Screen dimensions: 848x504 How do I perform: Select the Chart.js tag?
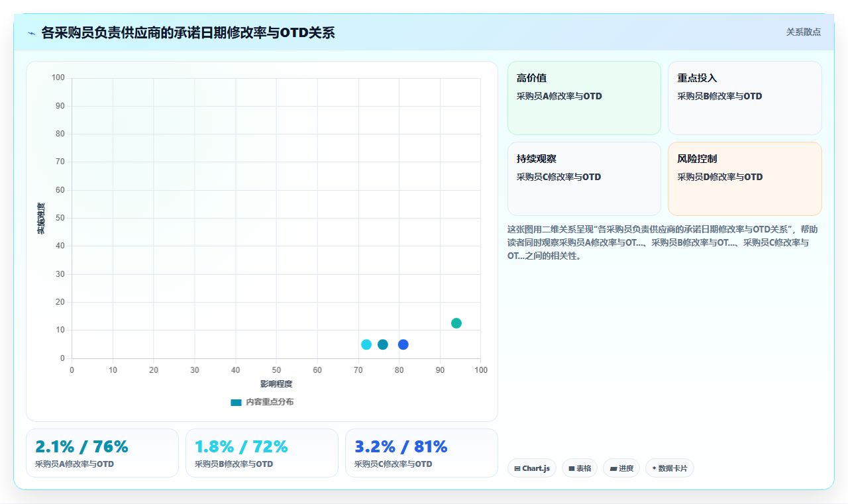coord(532,468)
